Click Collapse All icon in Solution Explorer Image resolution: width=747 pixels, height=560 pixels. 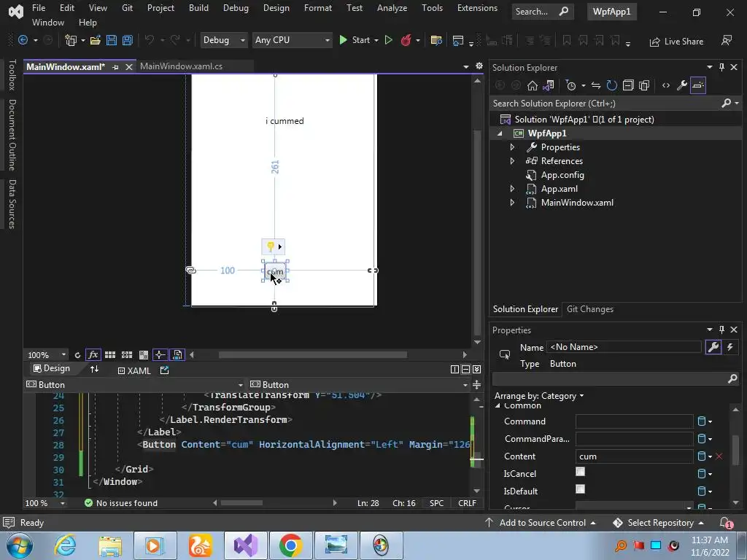pyautogui.click(x=628, y=86)
